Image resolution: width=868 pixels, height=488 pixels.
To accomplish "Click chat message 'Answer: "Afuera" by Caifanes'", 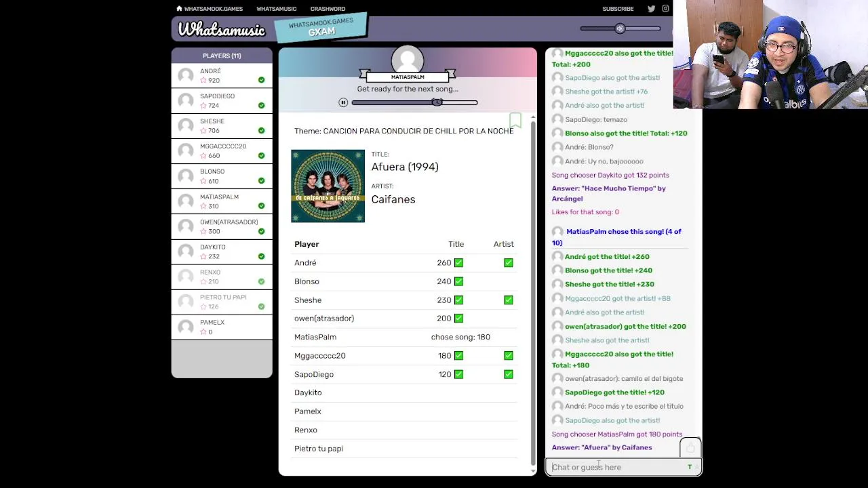I will [x=601, y=447].
